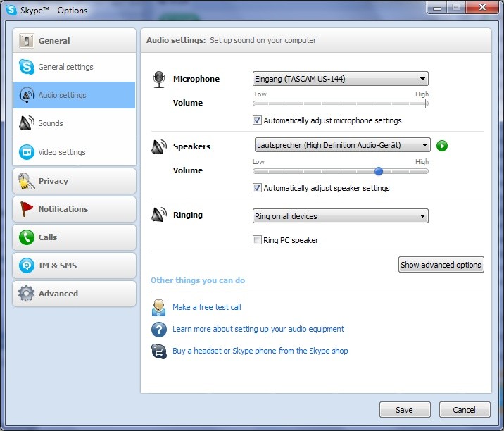The height and width of the screenshot is (431, 504).
Task: Play test sound with green play button
Action: point(442,146)
